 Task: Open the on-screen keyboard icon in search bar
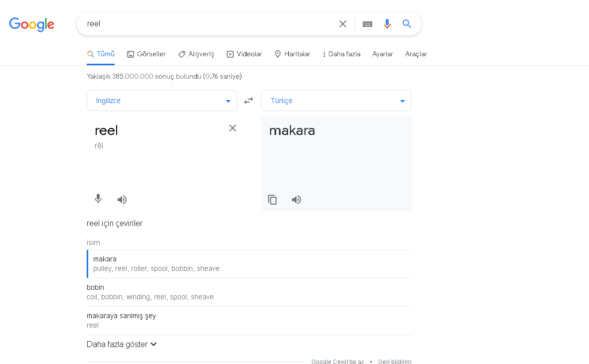click(367, 23)
